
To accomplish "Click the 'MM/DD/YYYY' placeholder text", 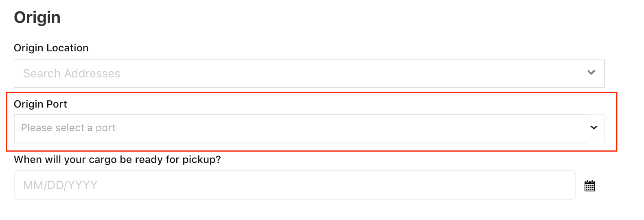I will point(60,185).
